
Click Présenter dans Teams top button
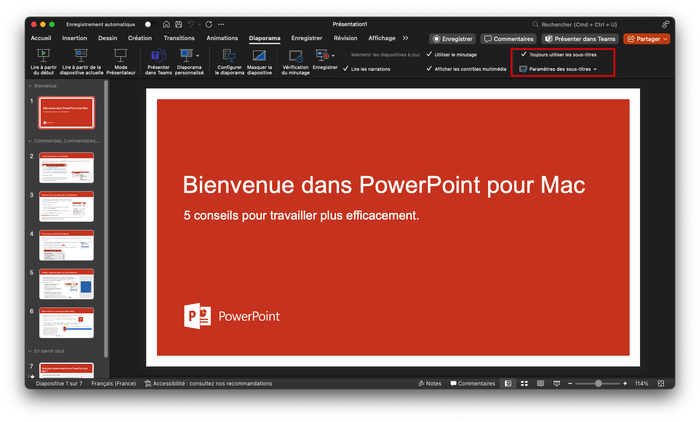(x=579, y=39)
